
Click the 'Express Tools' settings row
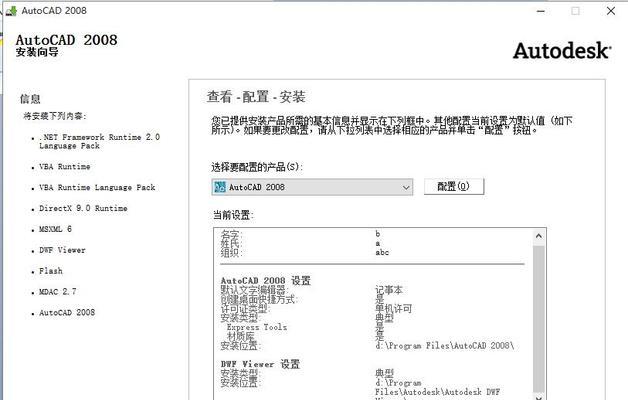point(257,327)
